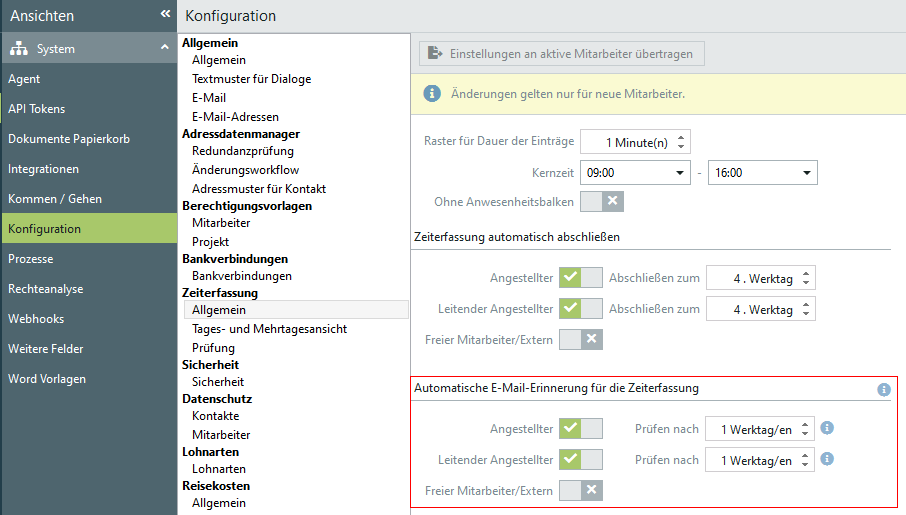
Task: Open Webhooks in the sidebar
Action: 36,319
